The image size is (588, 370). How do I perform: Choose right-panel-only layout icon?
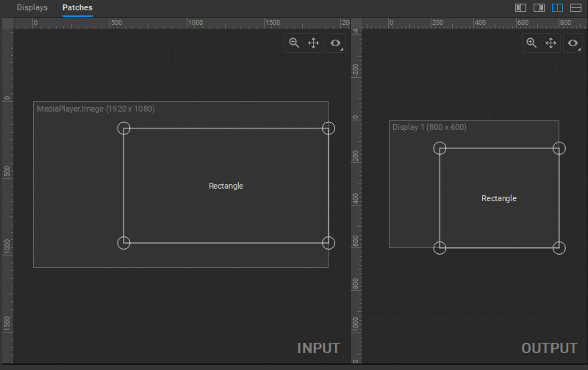click(x=539, y=7)
